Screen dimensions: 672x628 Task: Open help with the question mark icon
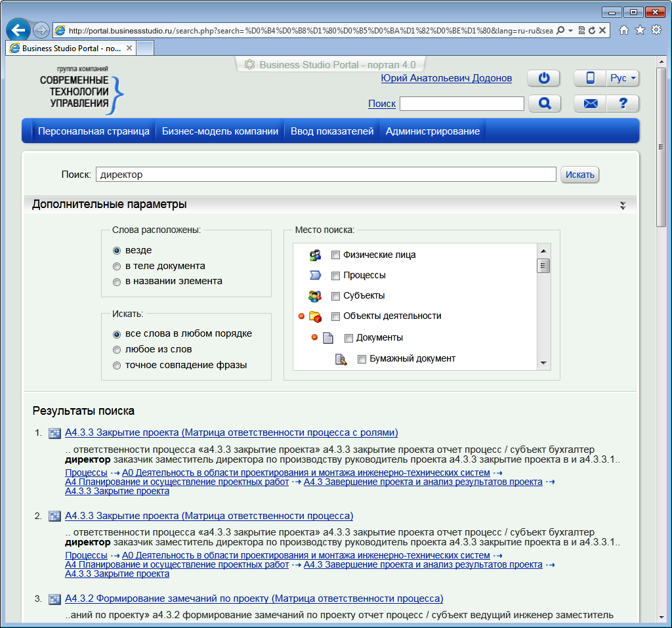[x=623, y=104]
